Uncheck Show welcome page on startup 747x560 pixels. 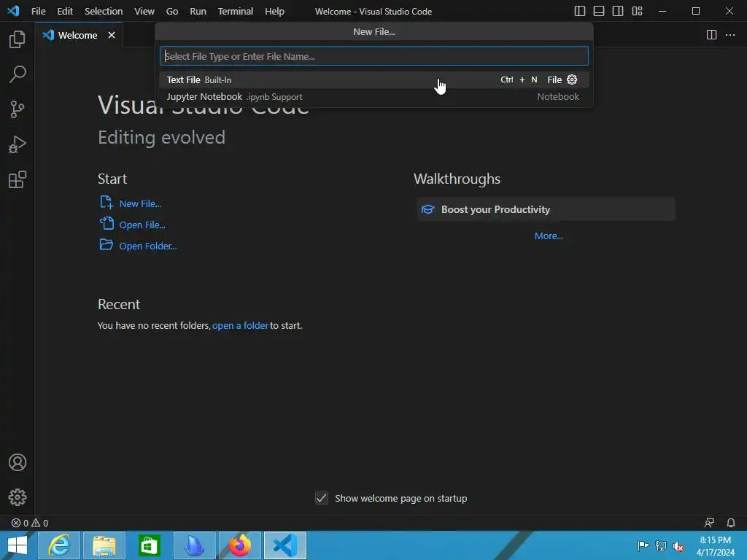pyautogui.click(x=322, y=498)
